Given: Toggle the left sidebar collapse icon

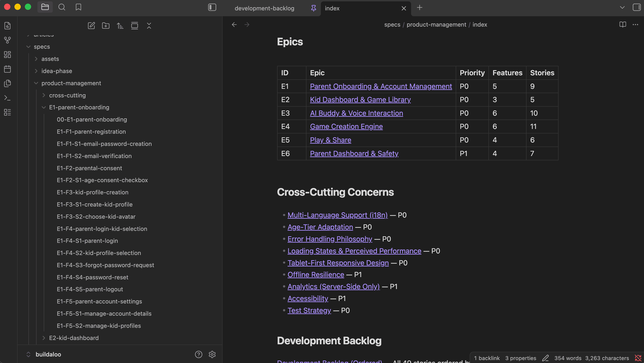Looking at the screenshot, I should [212, 7].
